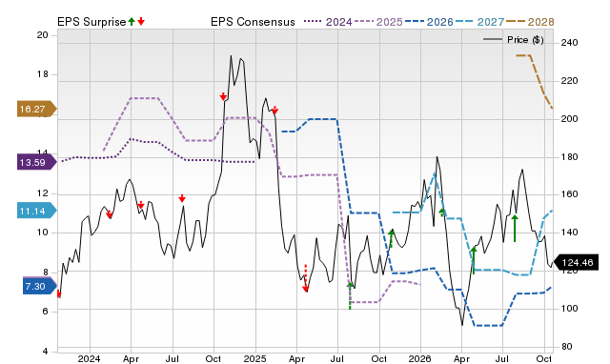Toggle the Price ($) legend entry
Viewport: 610px width, 364px height.
pos(513,40)
